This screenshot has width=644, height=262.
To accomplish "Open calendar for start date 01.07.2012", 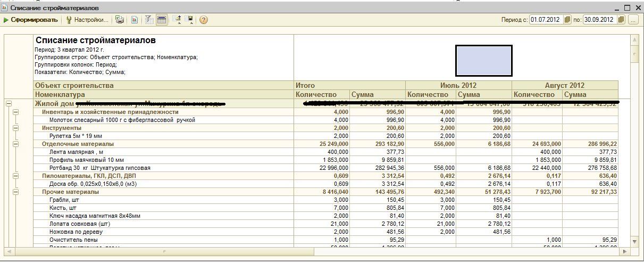I will (x=567, y=20).
